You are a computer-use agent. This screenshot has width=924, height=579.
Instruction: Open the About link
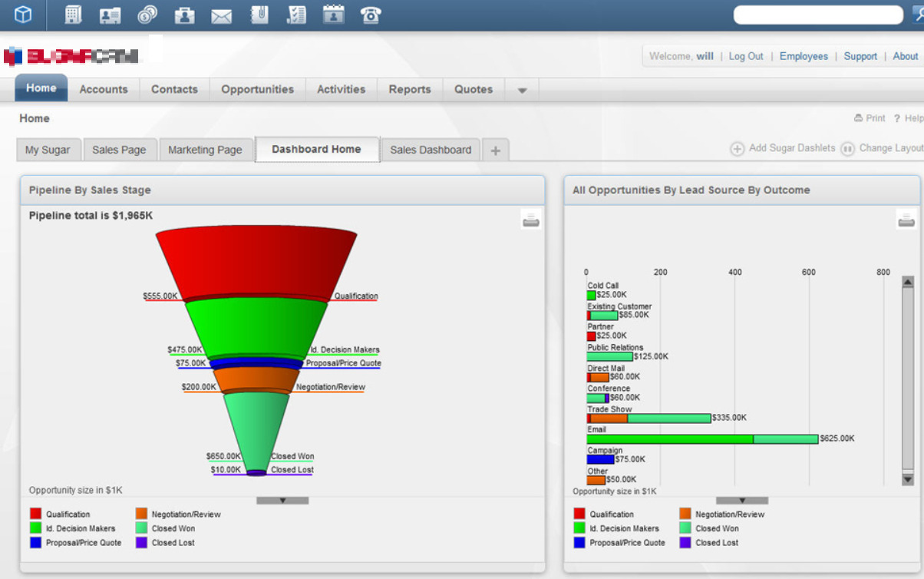(x=905, y=56)
